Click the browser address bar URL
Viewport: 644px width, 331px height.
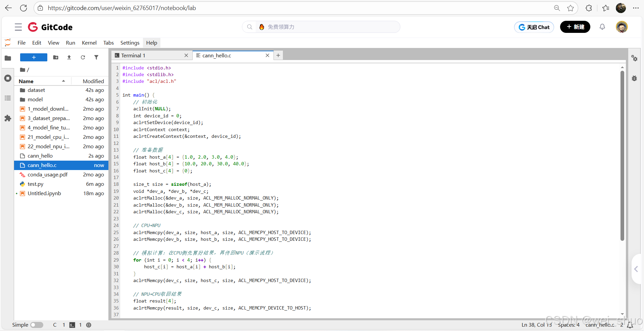click(x=122, y=8)
